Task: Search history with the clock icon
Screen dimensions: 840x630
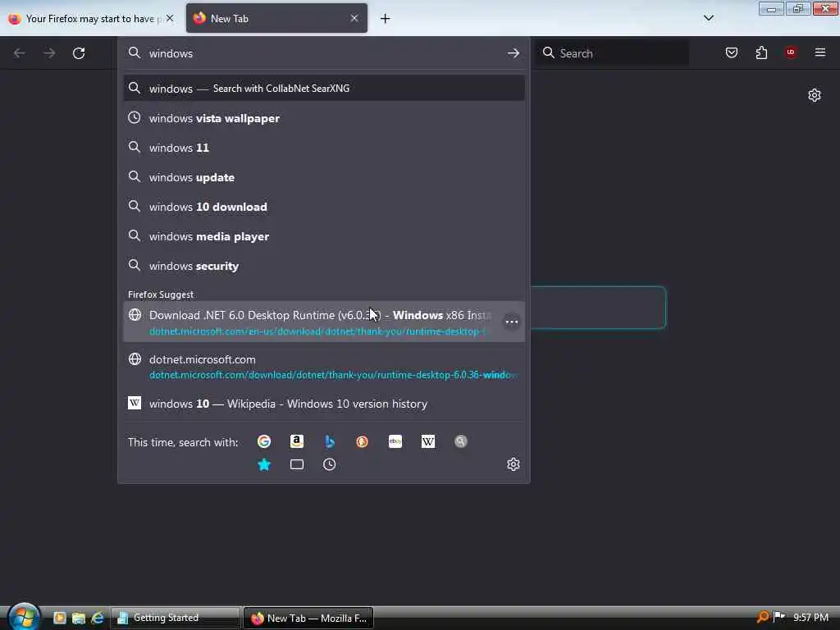Action: tap(330, 464)
